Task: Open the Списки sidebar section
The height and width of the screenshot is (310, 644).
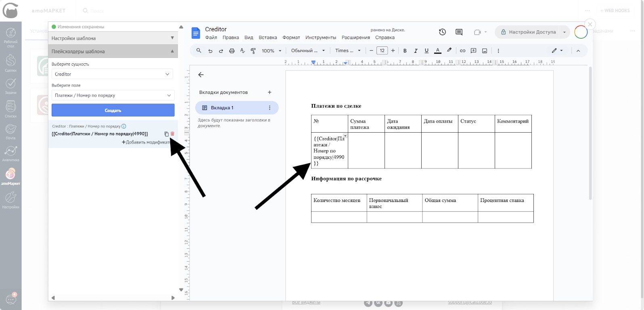Action: [10, 109]
